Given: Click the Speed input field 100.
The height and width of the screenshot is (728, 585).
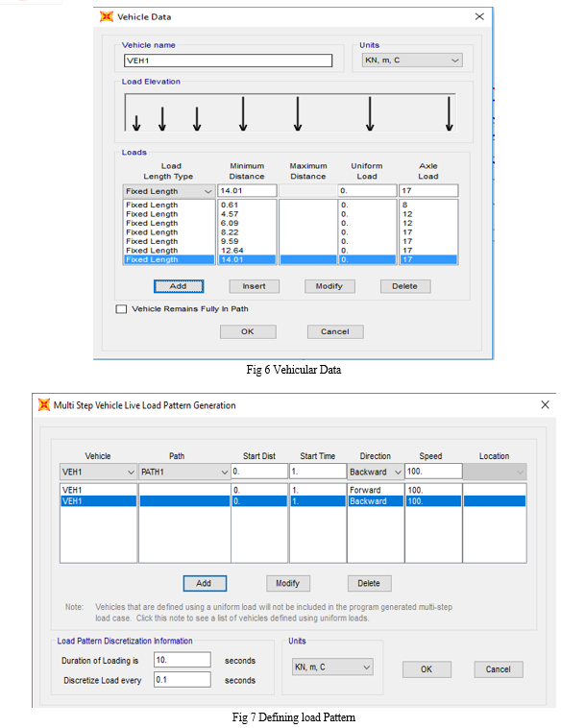Looking at the screenshot, I should [433, 472].
